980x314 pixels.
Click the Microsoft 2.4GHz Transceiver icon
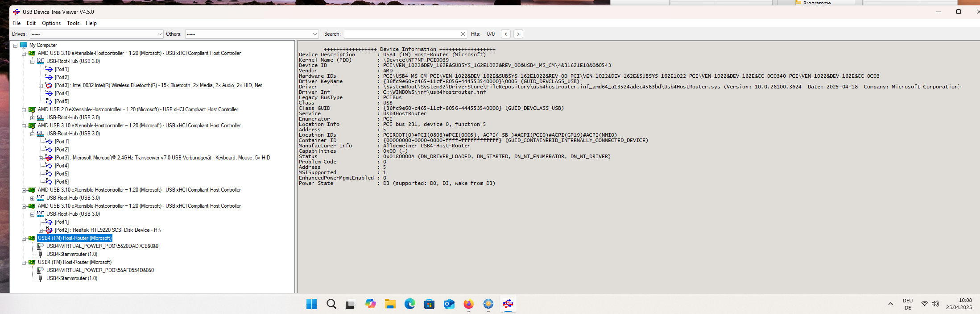49,158
